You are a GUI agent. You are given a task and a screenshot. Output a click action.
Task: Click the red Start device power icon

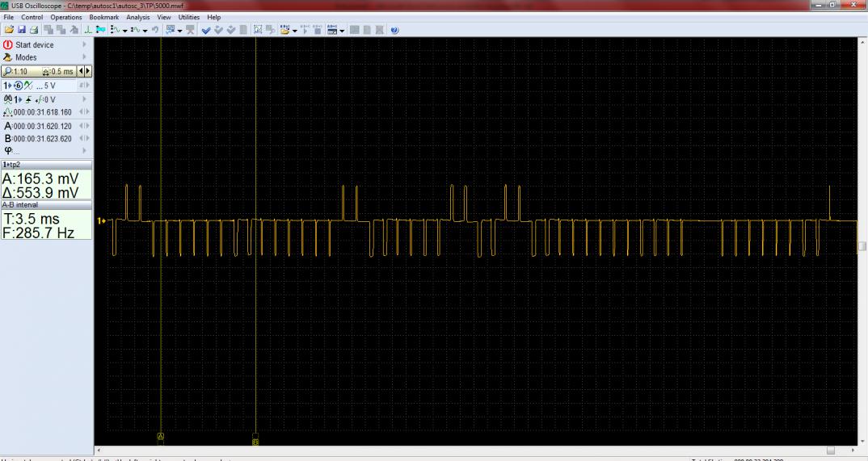8,45
